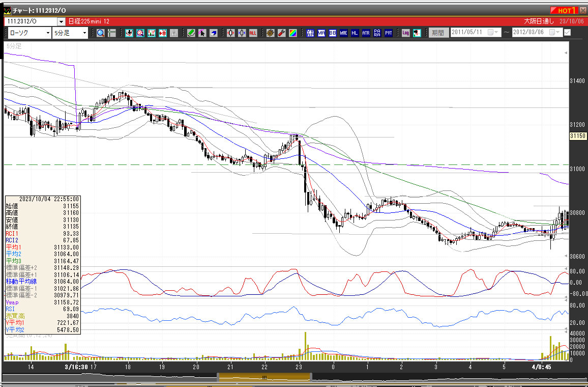Screen dimensions: 588x387
Task: Click the 平均3 moving average row
Action: pyautogui.click(x=42, y=261)
